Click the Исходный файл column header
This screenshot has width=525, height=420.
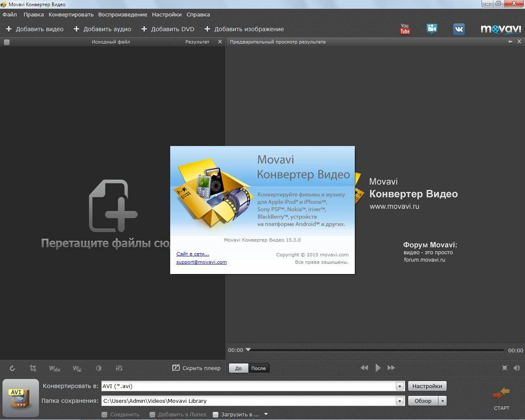pyautogui.click(x=111, y=42)
